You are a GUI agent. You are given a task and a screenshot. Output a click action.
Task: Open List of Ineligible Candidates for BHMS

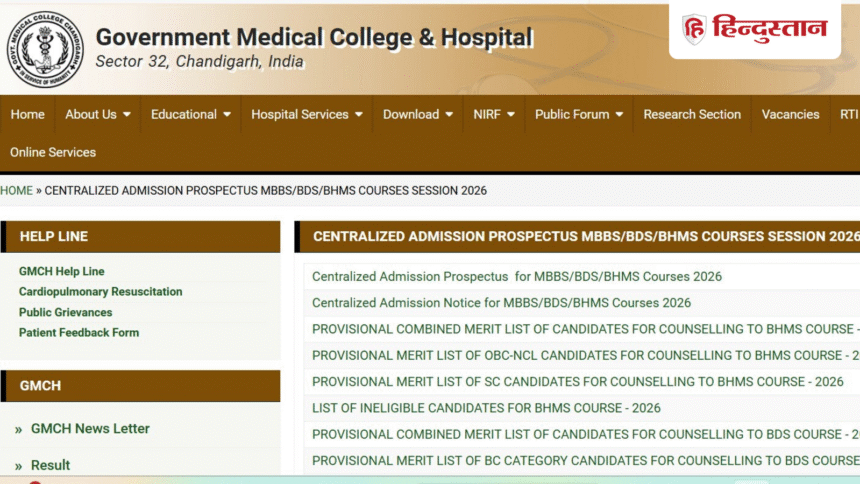click(x=486, y=408)
